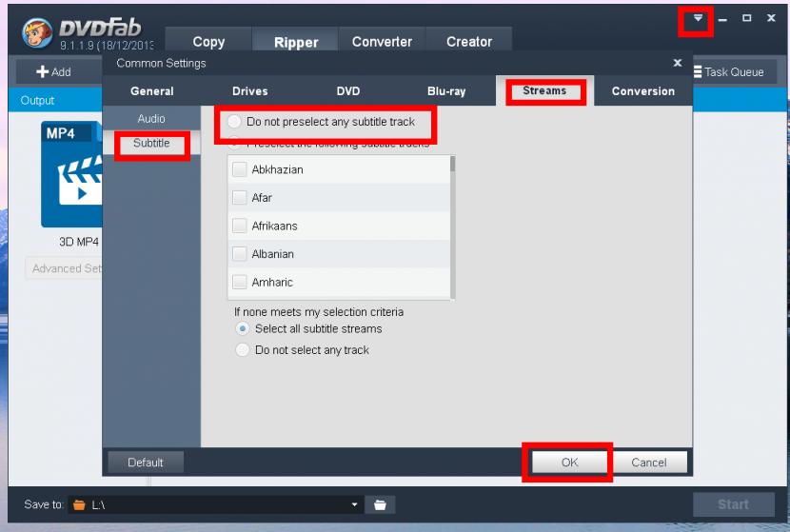Expand the Save to path dropdown
The width and height of the screenshot is (790, 532).
point(355,504)
